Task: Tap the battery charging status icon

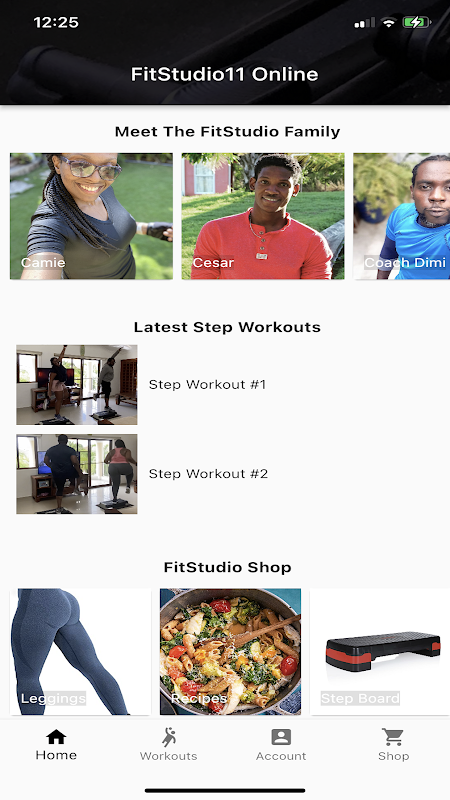Action: click(417, 22)
